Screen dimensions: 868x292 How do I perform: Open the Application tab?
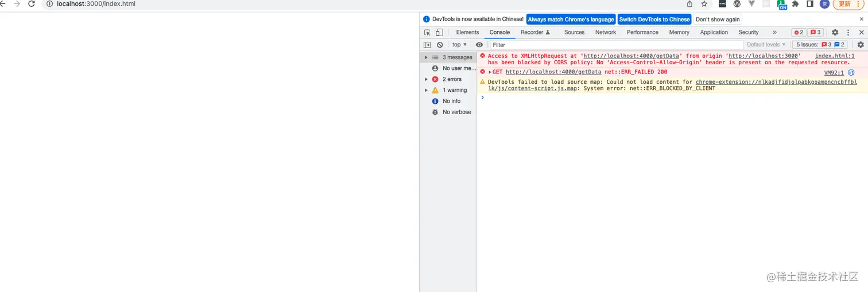[714, 33]
